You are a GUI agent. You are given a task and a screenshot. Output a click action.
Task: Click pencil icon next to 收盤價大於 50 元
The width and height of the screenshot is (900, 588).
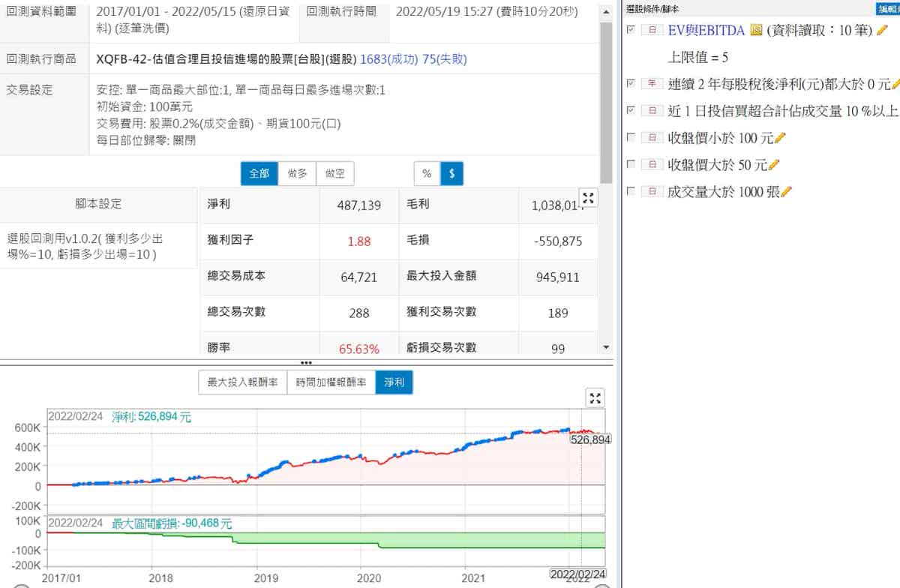[774, 165]
